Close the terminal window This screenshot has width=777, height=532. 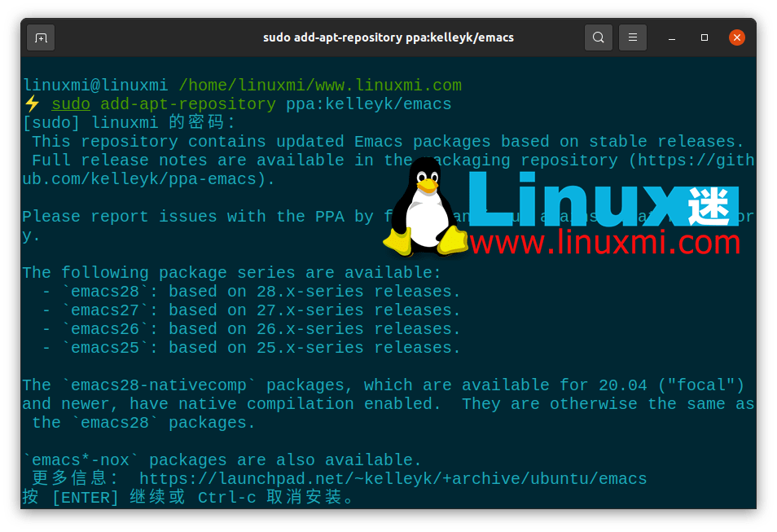[737, 37]
